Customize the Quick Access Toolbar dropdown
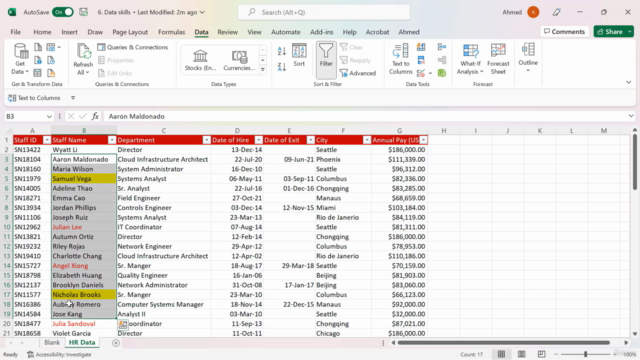The image size is (640, 360). point(73,98)
